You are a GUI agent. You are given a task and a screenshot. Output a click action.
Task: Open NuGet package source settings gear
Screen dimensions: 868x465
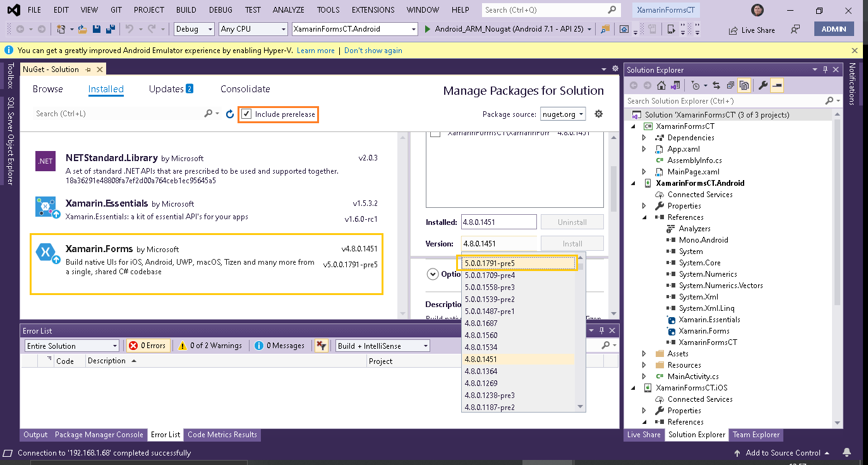(599, 114)
